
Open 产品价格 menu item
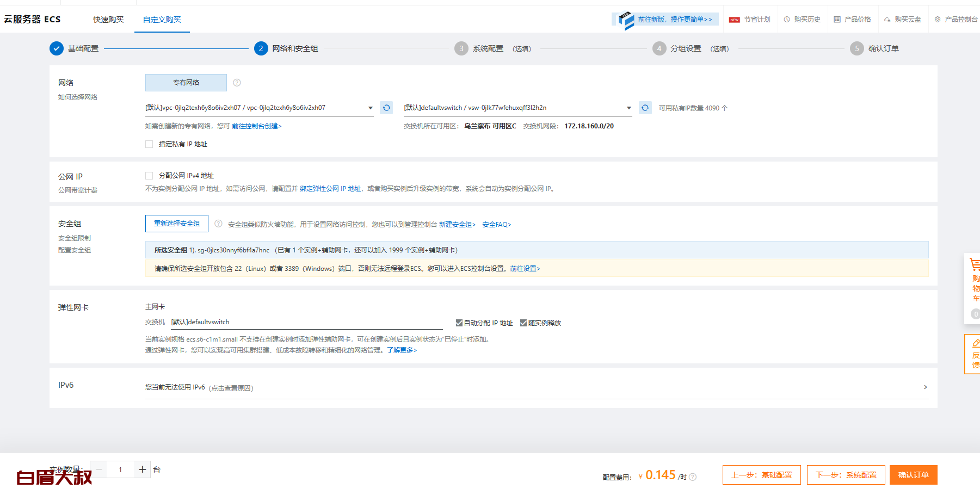(x=858, y=20)
